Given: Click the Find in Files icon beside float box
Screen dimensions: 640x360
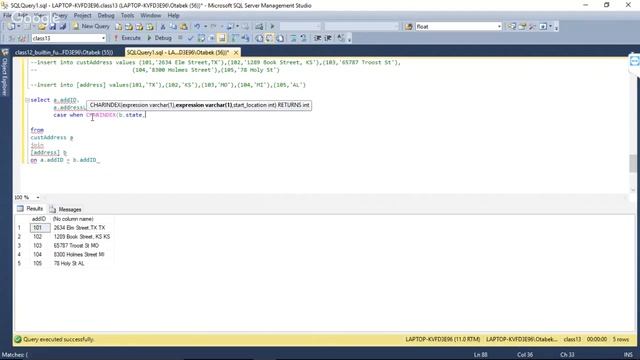Looking at the screenshot, I should pyautogui.click(x=409, y=27).
